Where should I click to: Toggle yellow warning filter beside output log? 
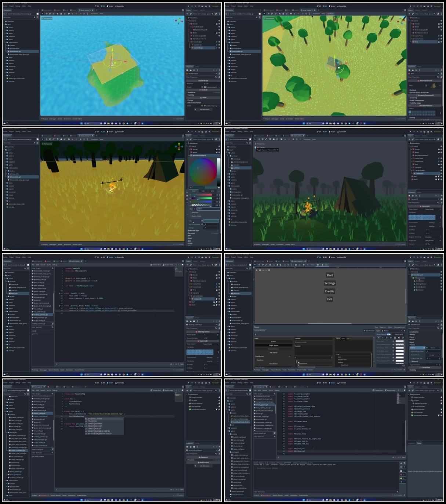[x=403, y=478]
